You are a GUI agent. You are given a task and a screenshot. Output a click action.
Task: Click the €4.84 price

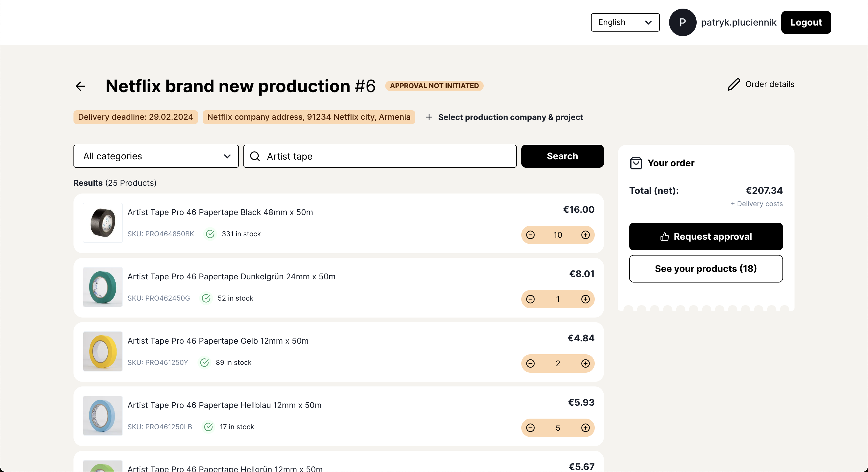(x=581, y=338)
